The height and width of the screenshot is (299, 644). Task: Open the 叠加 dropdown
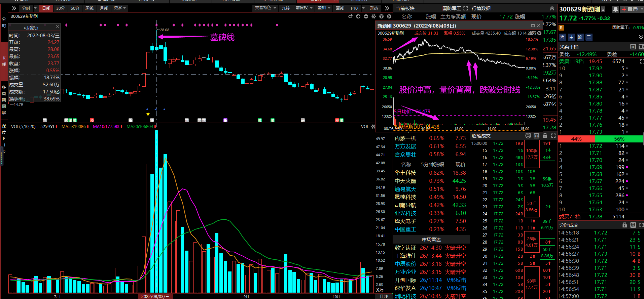click(324, 8)
